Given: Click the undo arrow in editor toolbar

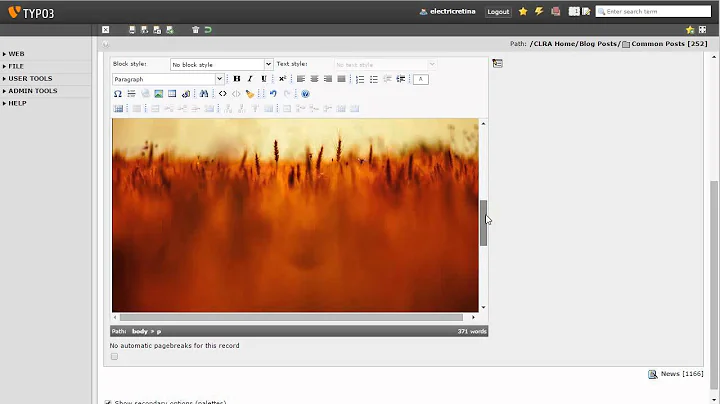Looking at the screenshot, I should tap(273, 94).
